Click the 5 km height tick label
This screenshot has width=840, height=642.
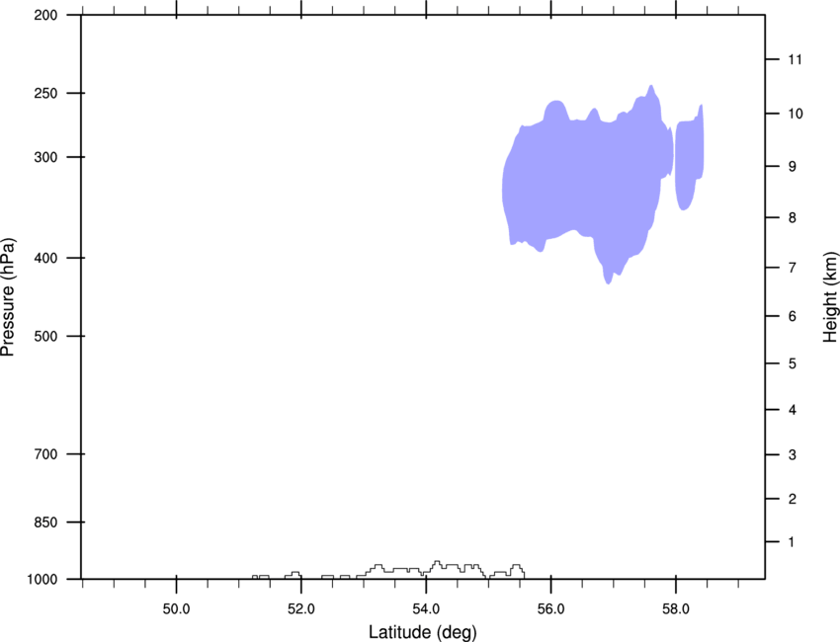[x=793, y=364]
